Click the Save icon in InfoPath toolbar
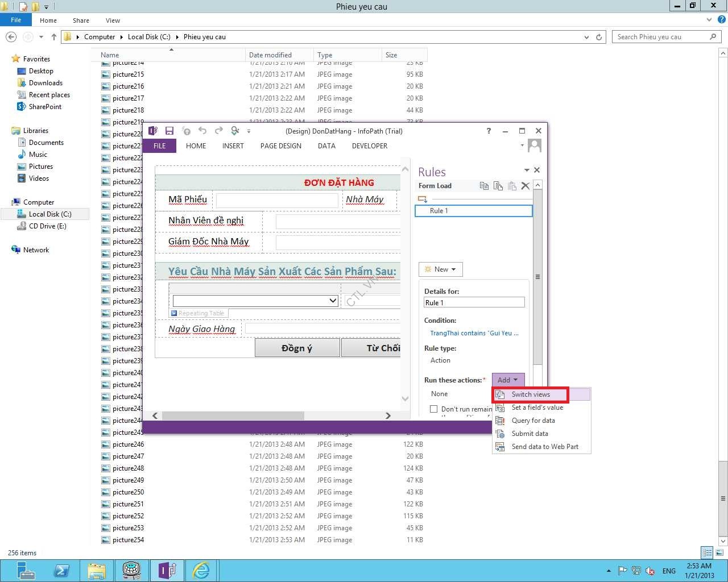728x582 pixels. point(169,131)
